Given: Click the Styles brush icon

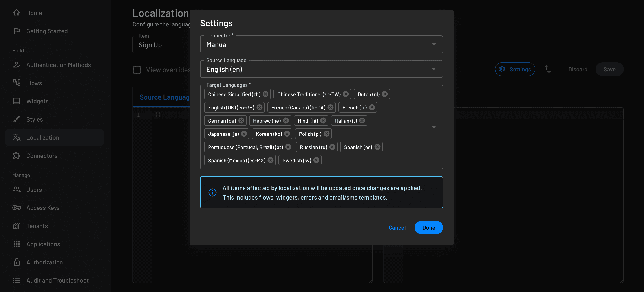Looking at the screenshot, I should coord(16,119).
